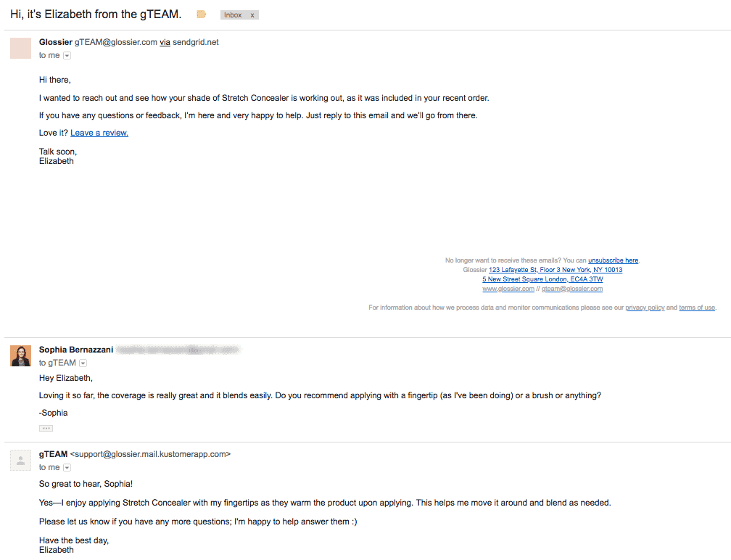Remove the Inbox label with its x
Viewport: 731px width, 560px height.
tap(252, 15)
